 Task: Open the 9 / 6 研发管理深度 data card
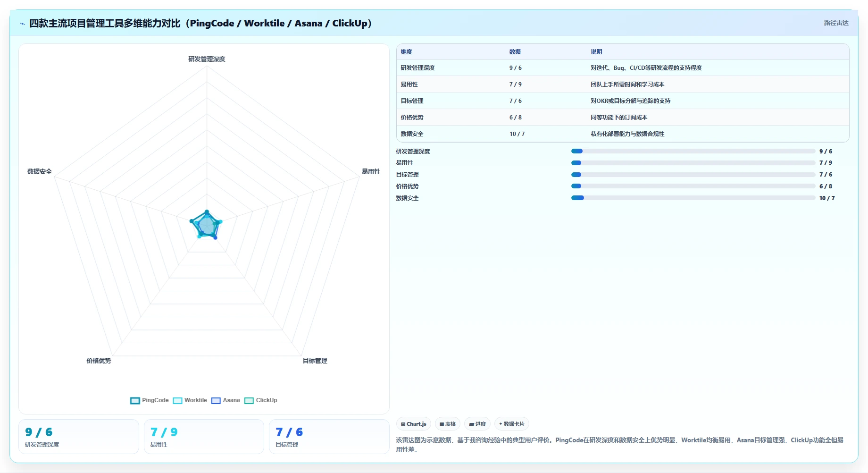[79, 437]
